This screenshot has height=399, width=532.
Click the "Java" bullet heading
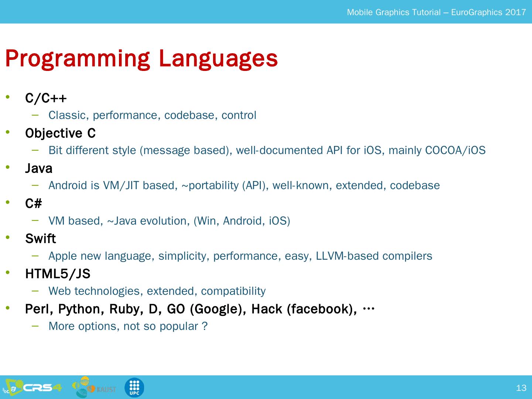click(39, 168)
